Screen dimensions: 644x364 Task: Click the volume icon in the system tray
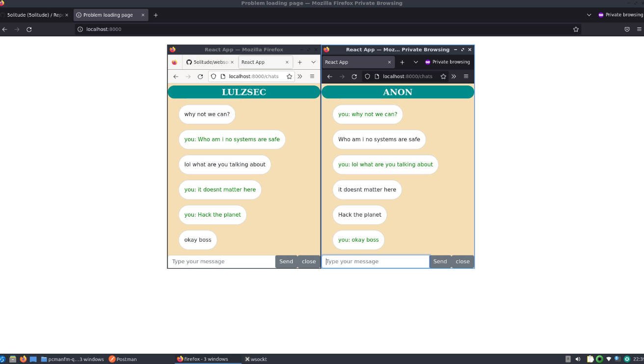[578, 359]
